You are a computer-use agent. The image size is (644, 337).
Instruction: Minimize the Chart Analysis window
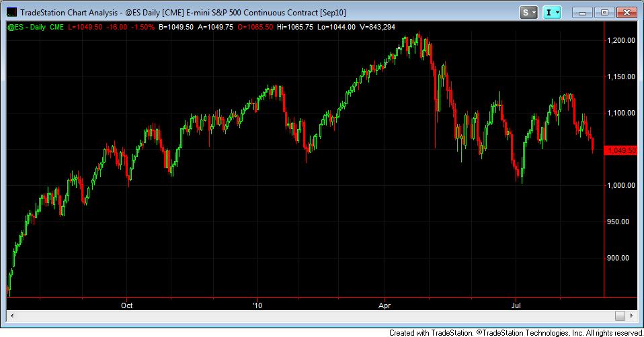coord(582,13)
